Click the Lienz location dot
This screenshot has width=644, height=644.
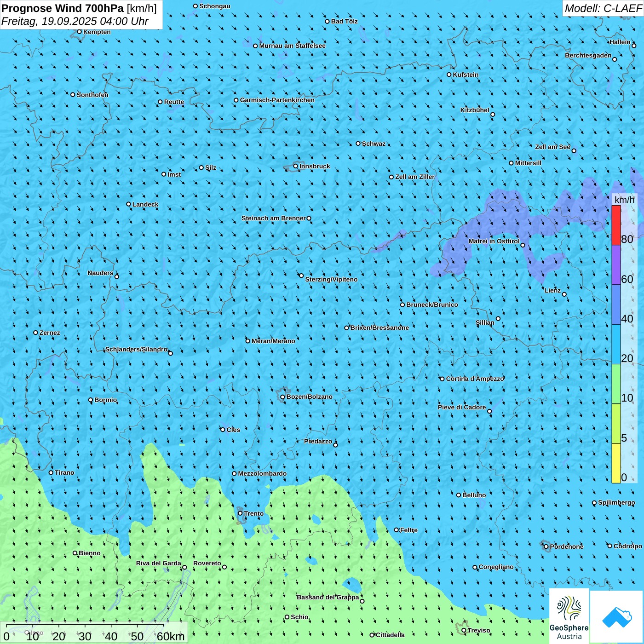tap(564, 294)
